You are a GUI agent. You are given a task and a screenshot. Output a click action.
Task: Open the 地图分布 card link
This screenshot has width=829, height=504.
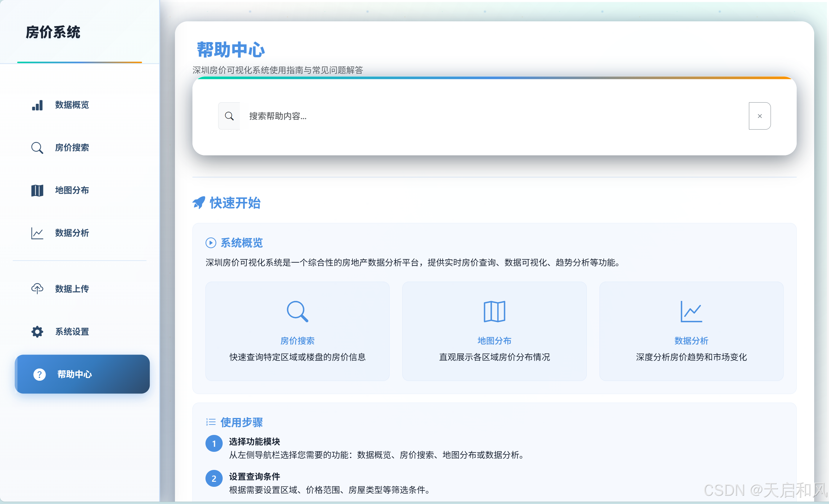click(494, 341)
